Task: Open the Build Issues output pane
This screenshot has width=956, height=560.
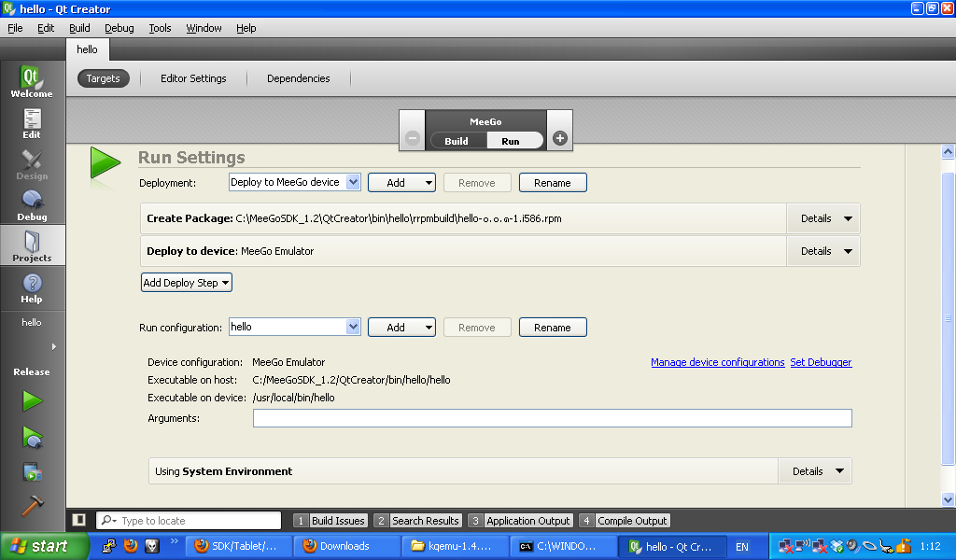Action: (330, 521)
